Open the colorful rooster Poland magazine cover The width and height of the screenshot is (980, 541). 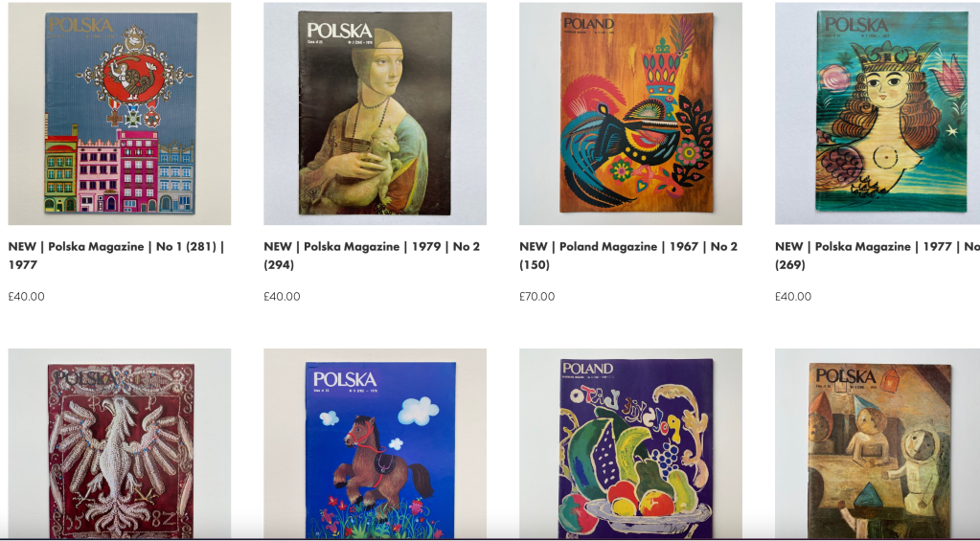click(x=630, y=114)
